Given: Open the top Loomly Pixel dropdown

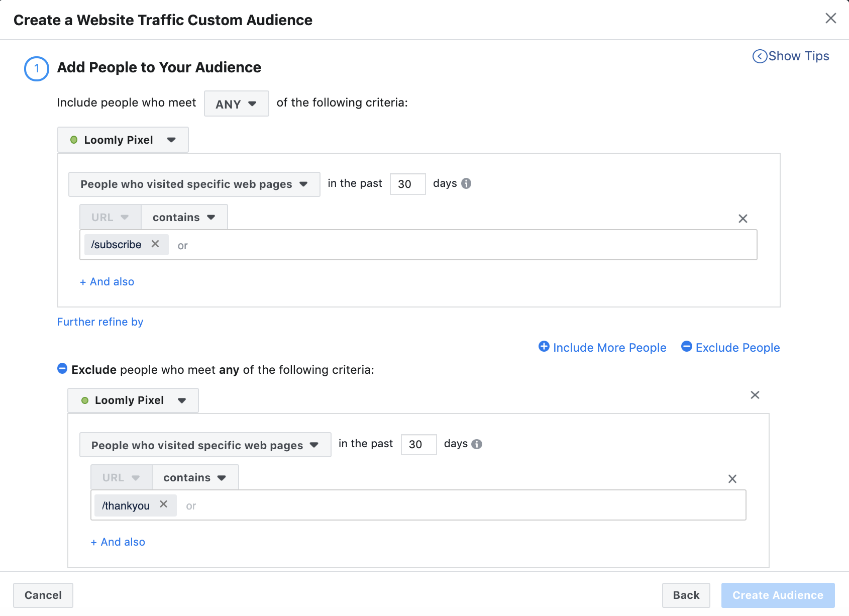Looking at the screenshot, I should click(x=123, y=140).
